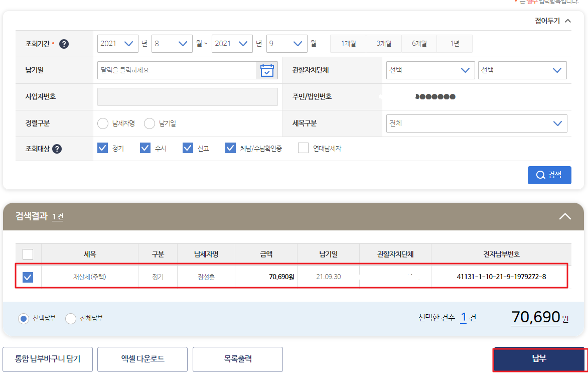Open second 관할자치단체 선택 dropdown
The width and height of the screenshot is (588, 381).
coord(522,70)
